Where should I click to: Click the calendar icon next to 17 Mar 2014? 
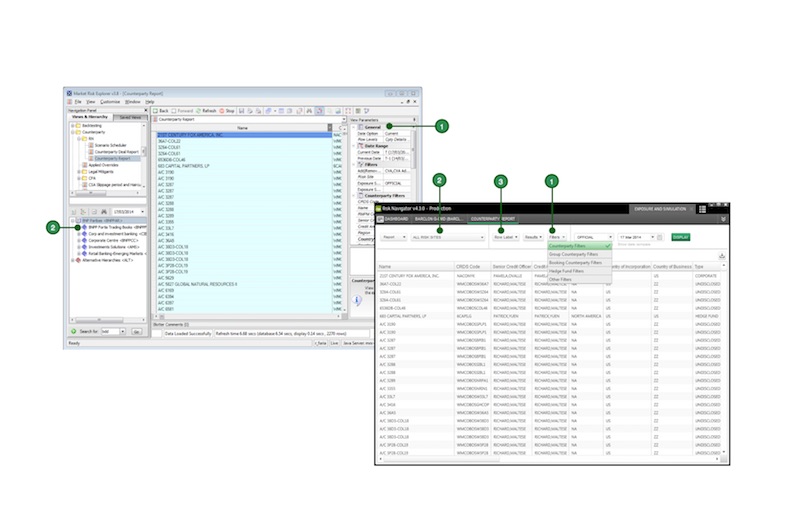660,237
